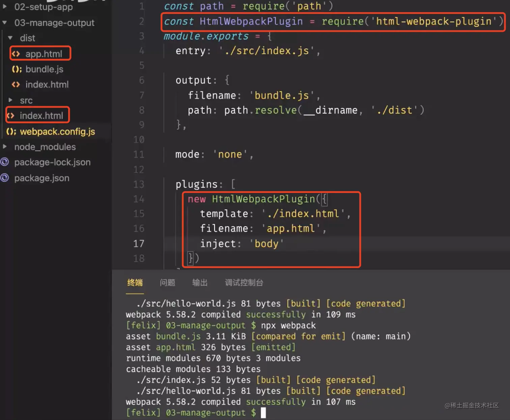This screenshot has width=510, height=420.
Task: Open app.html in the dist folder
Action: (x=44, y=54)
